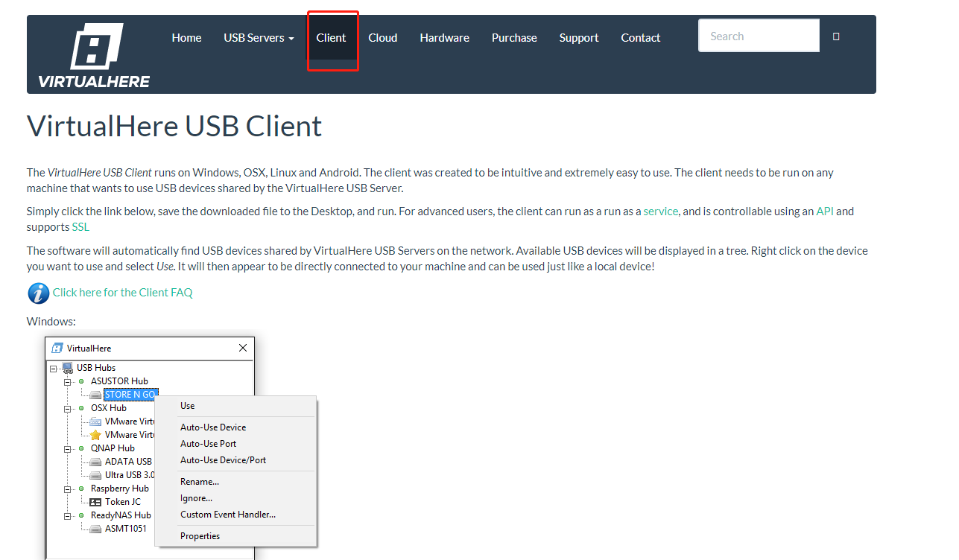Click the drive icon beside STORE N GO
This screenshot has height=560, width=959.
click(95, 395)
